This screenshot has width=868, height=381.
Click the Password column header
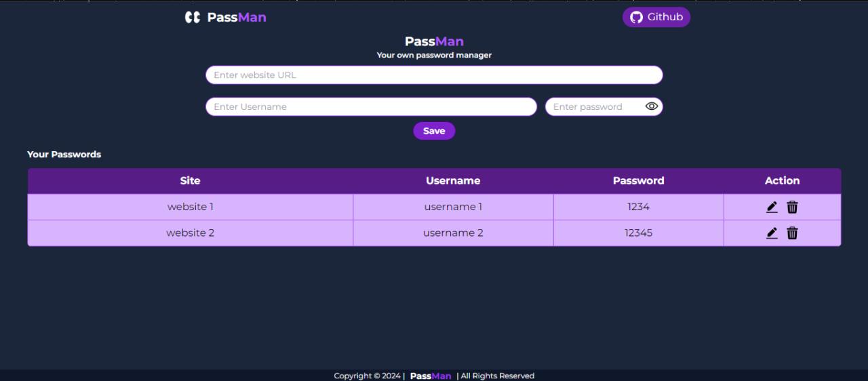(x=638, y=181)
